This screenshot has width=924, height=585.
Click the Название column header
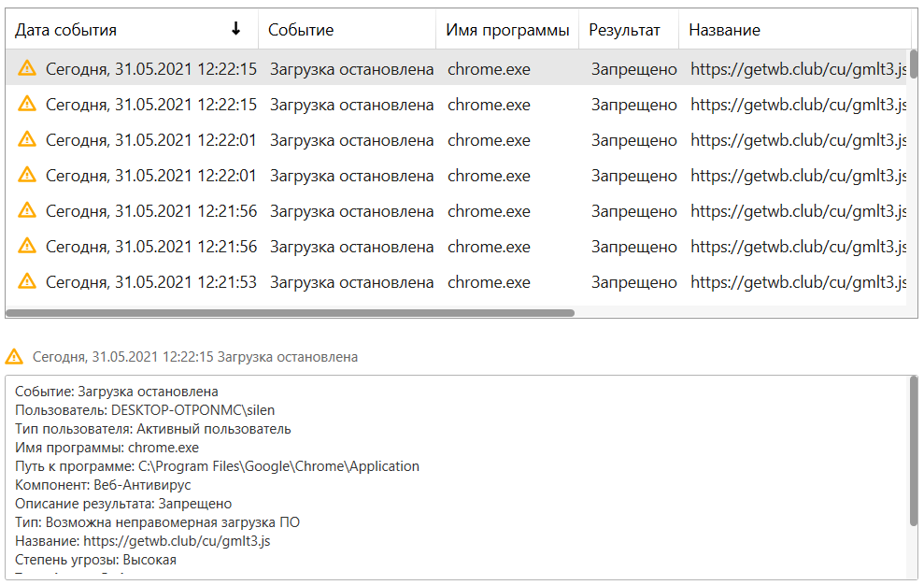tap(724, 30)
